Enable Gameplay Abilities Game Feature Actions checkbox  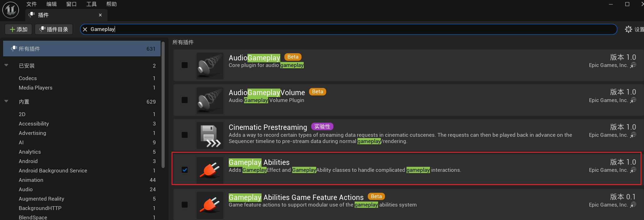pyautogui.click(x=185, y=205)
